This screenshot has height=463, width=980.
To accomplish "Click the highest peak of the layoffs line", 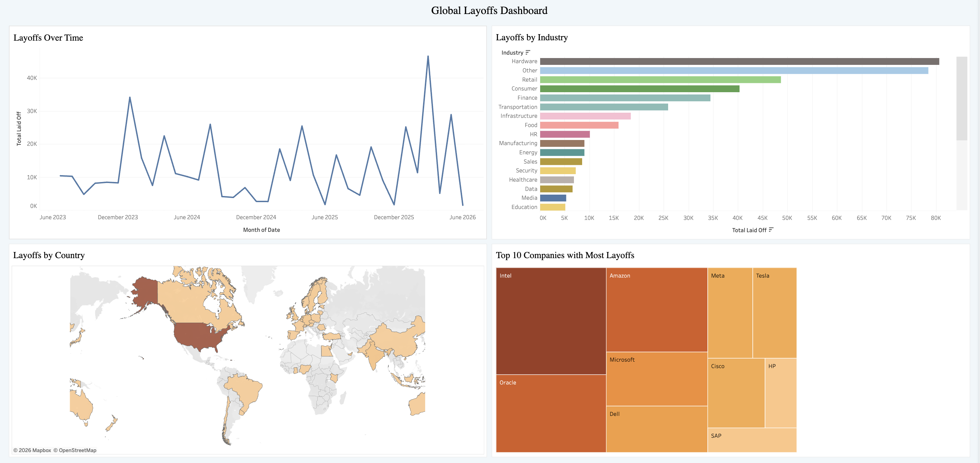I will point(428,56).
